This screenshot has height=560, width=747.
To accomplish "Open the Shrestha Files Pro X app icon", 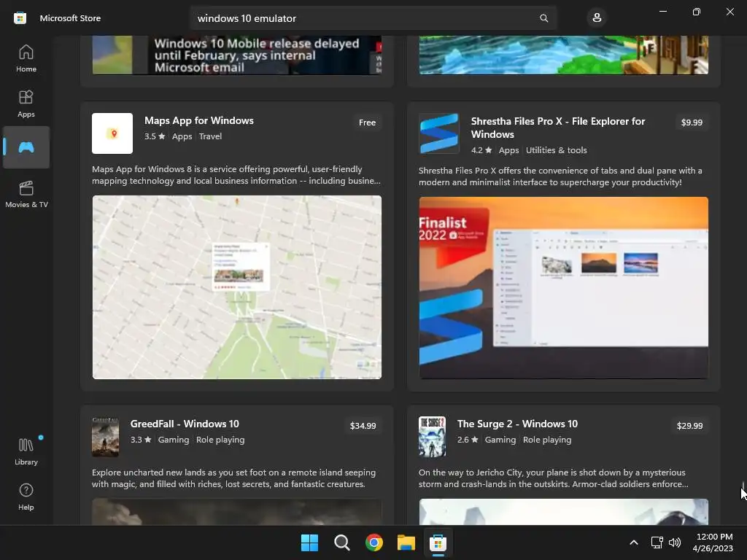I will coord(438,133).
